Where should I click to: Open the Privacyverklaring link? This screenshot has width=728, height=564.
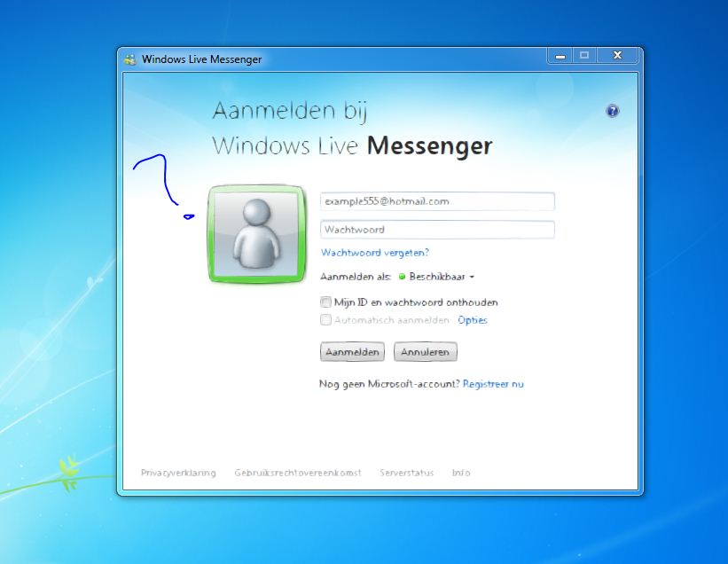pos(178,473)
